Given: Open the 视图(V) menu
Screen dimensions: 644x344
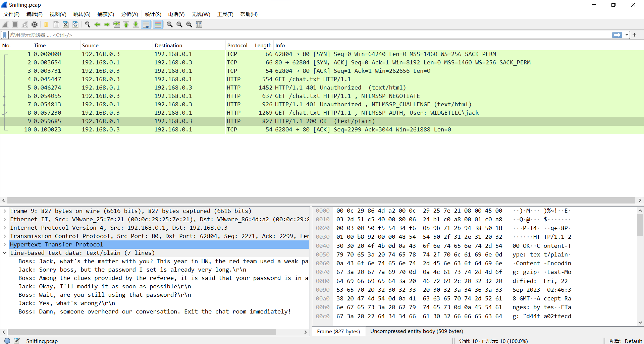Looking at the screenshot, I should 58,14.
